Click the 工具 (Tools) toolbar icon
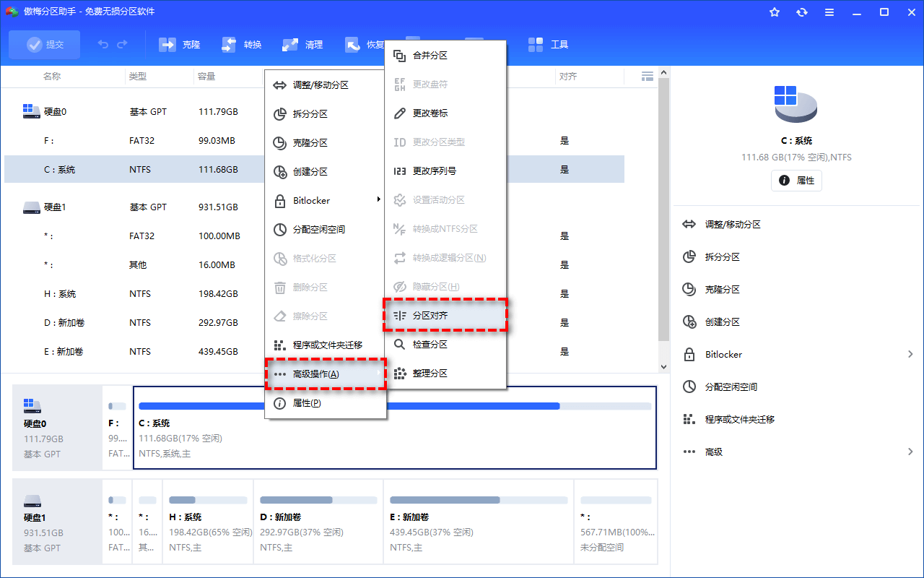 click(x=549, y=44)
